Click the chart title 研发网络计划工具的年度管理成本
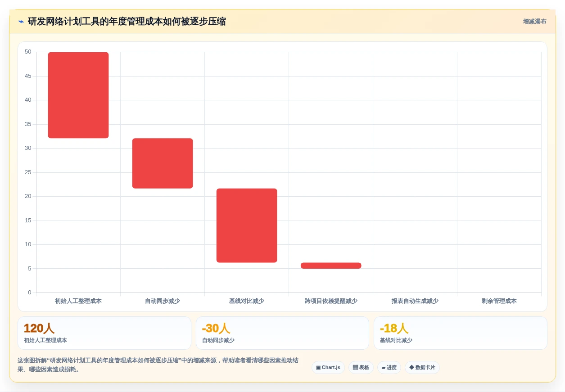565x392 pixels. (127, 22)
